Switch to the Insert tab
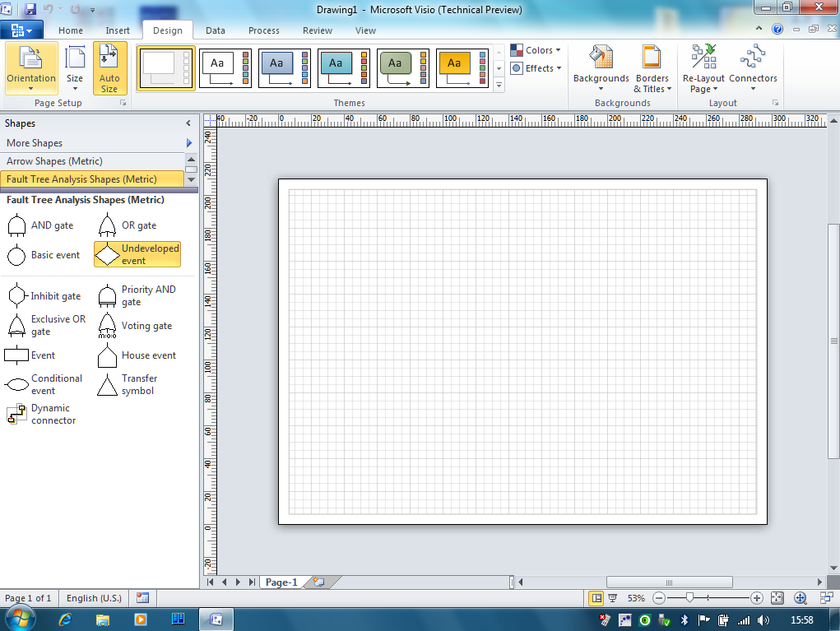This screenshot has width=840, height=631. point(118,30)
